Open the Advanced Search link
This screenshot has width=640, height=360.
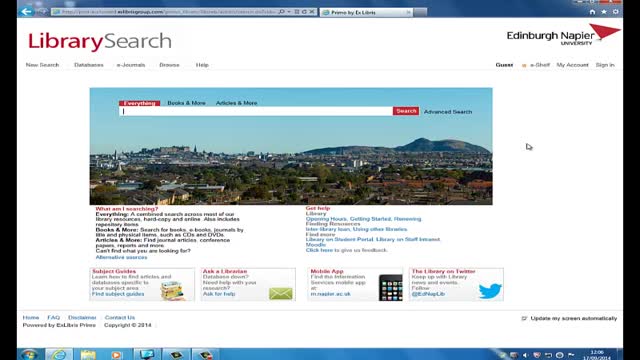448,112
